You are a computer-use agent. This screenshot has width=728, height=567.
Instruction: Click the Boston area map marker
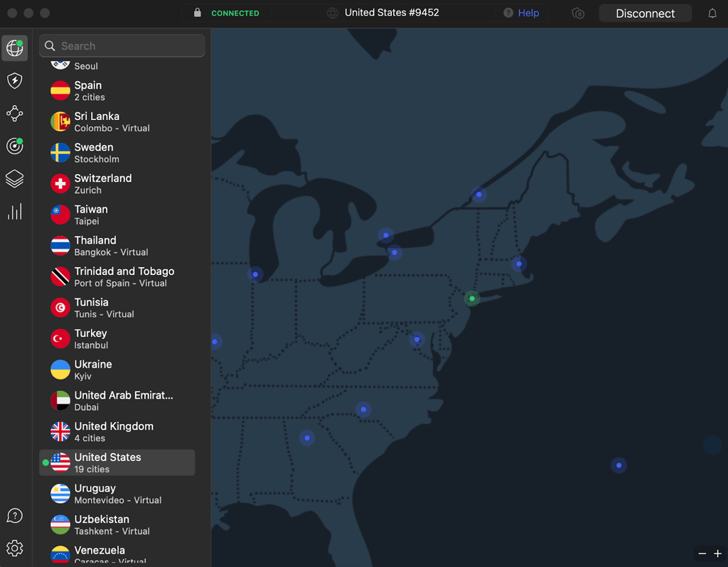click(x=518, y=264)
